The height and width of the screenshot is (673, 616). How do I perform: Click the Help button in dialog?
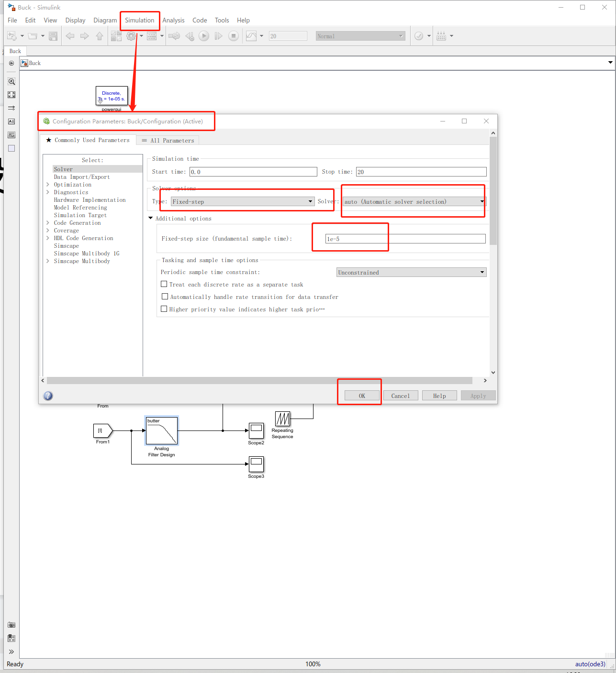click(439, 396)
